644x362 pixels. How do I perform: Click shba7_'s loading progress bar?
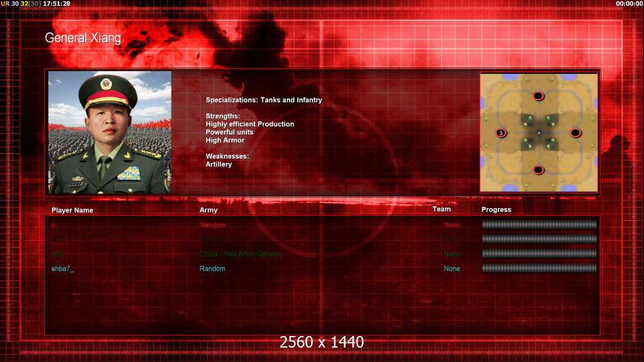[539, 268]
